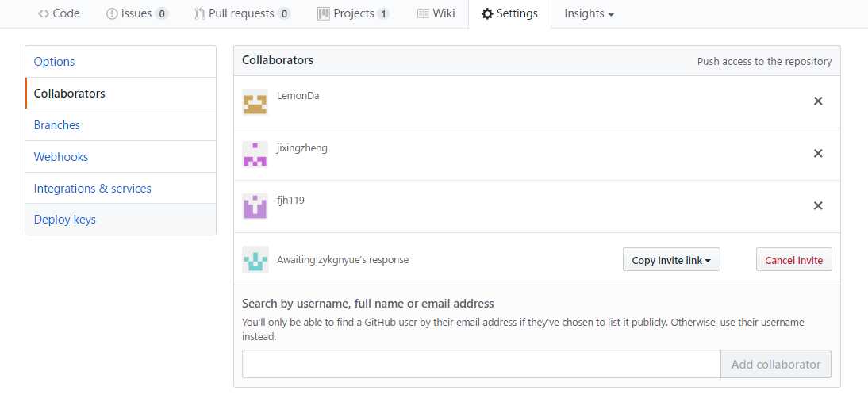Click jixingzheng's avatar image

pos(255,155)
